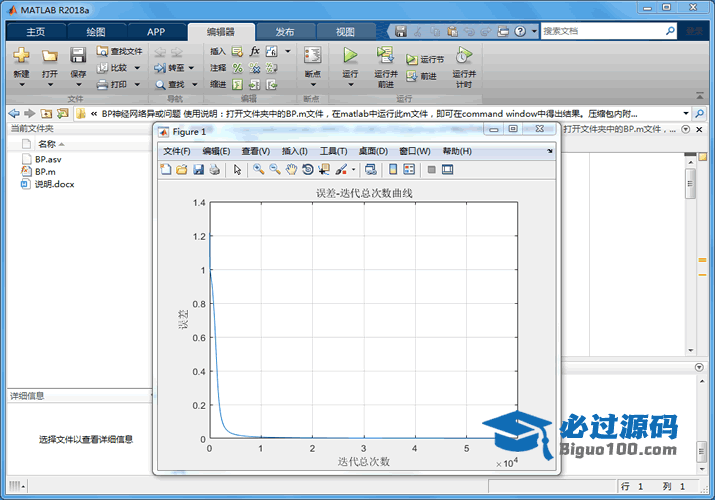Click the insert section icon next to 插入

pos(237,51)
